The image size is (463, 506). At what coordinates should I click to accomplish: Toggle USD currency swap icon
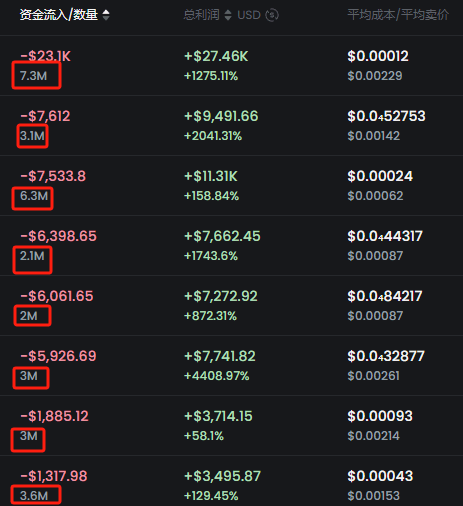coord(272,15)
